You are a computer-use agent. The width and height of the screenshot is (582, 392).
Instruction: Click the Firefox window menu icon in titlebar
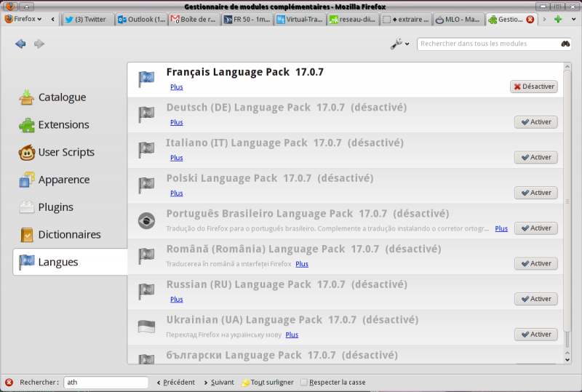10,7
